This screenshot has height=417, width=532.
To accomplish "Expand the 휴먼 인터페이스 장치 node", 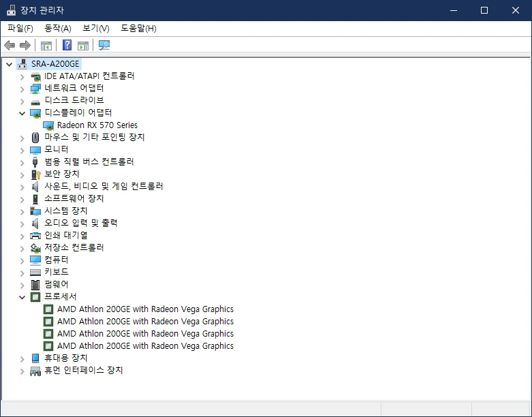I will point(22,371).
